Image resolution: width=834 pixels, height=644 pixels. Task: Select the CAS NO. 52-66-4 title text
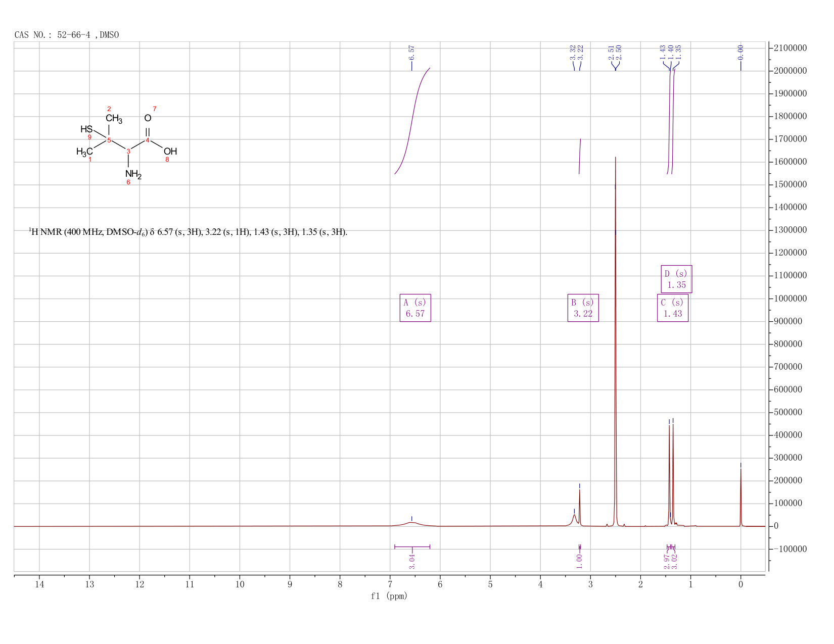pos(67,35)
